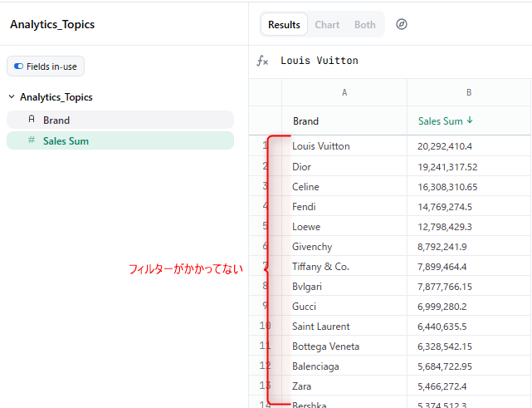
Task: Select the Brand field in the sidebar
Action: click(x=120, y=120)
